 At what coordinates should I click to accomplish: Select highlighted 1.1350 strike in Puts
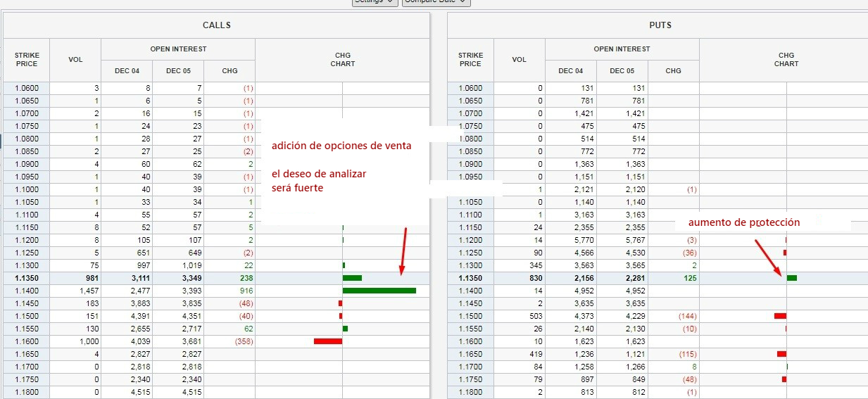470,278
